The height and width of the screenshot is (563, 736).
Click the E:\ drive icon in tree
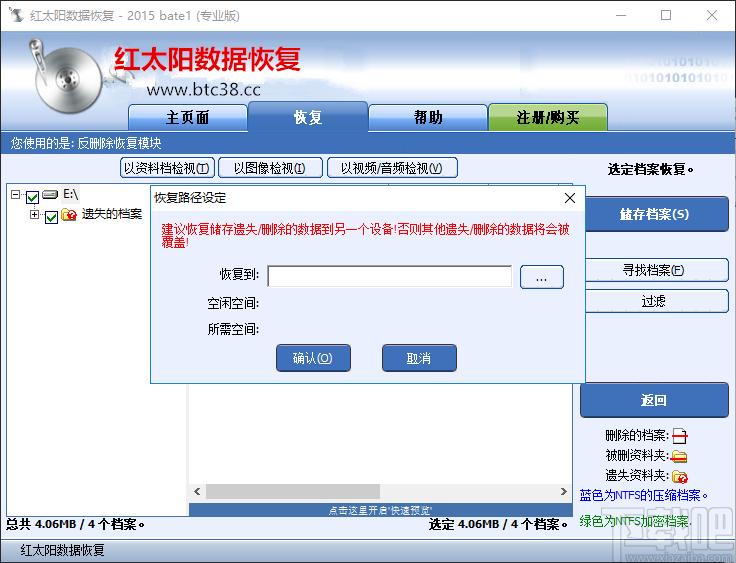click(x=50, y=194)
